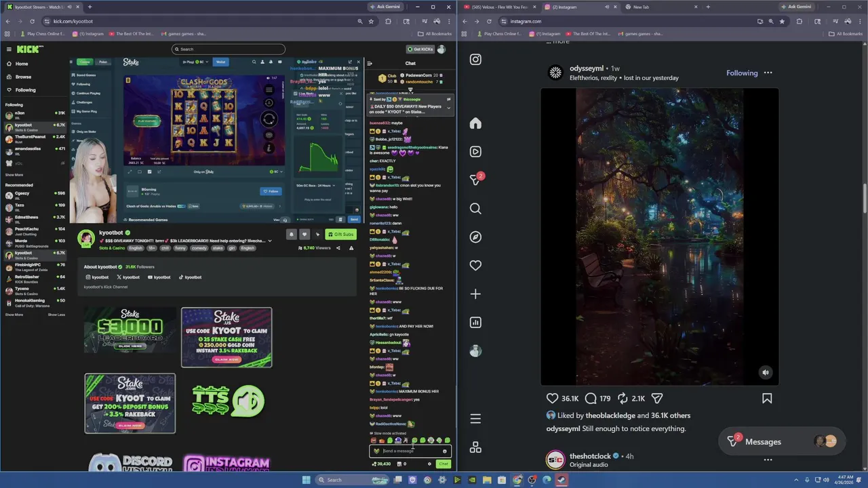Open the odysseyml post options ellipsis
868x488 pixels.
pos(768,73)
